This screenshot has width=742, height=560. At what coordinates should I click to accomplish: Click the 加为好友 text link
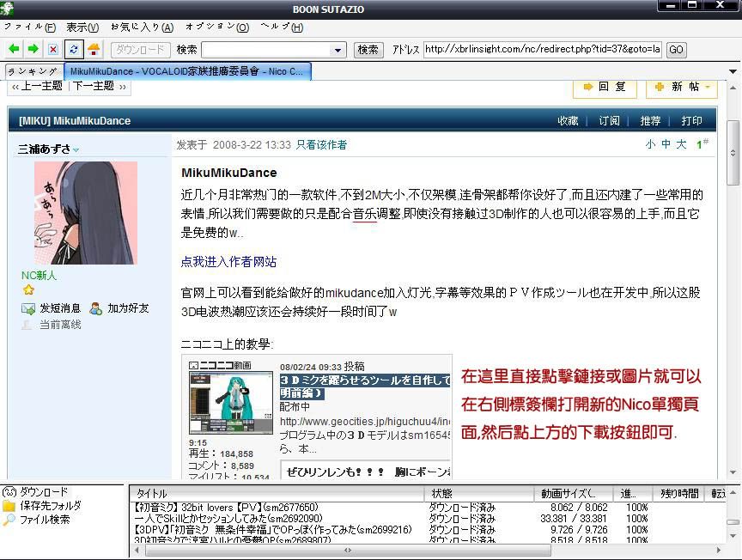click(x=128, y=308)
